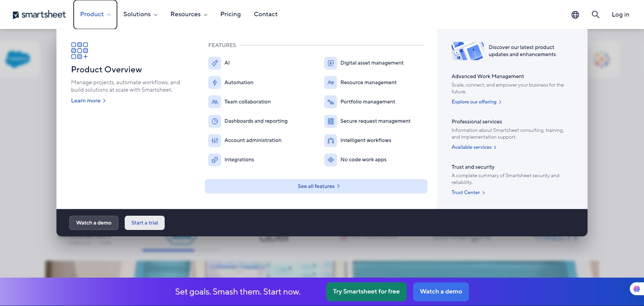Click the Digital asset management icon

click(331, 63)
